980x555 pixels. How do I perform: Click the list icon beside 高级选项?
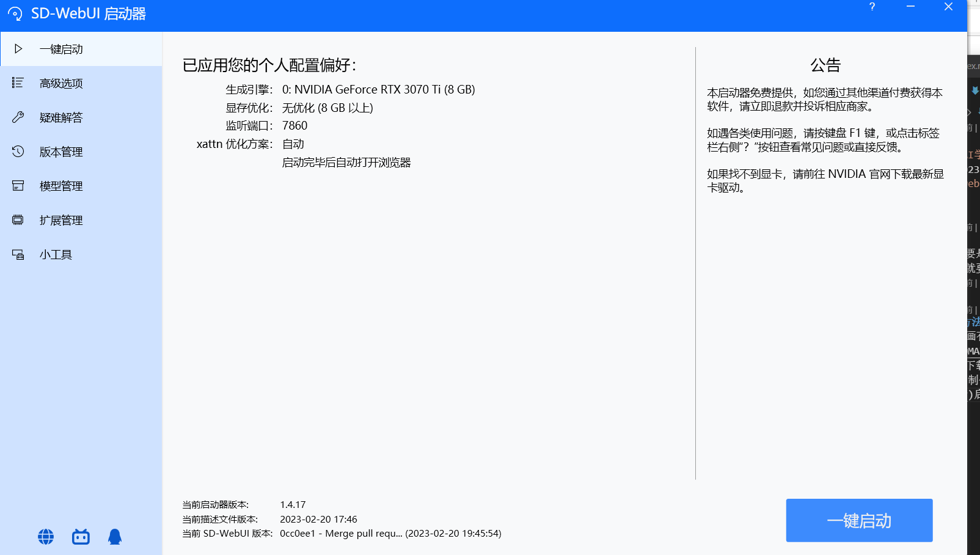pyautogui.click(x=16, y=83)
